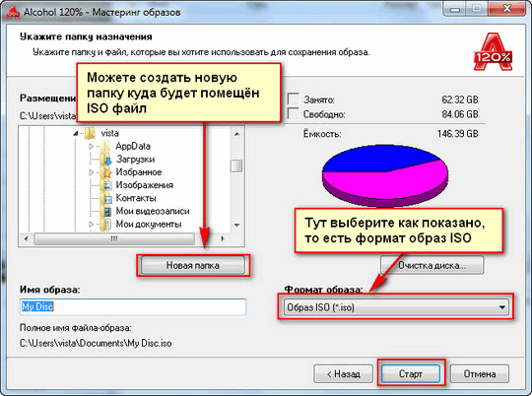Viewport: 532px width, 396px height.
Task: Click the Занято color box
Action: click(294, 99)
